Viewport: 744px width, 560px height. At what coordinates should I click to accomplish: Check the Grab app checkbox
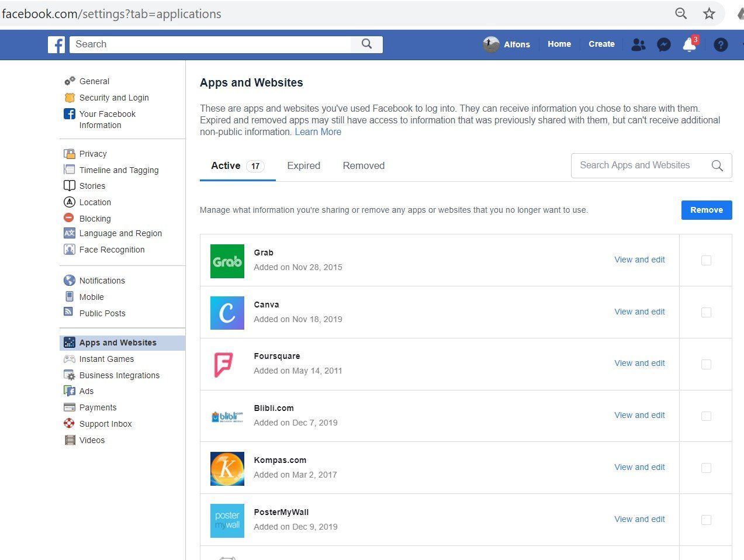pos(706,260)
